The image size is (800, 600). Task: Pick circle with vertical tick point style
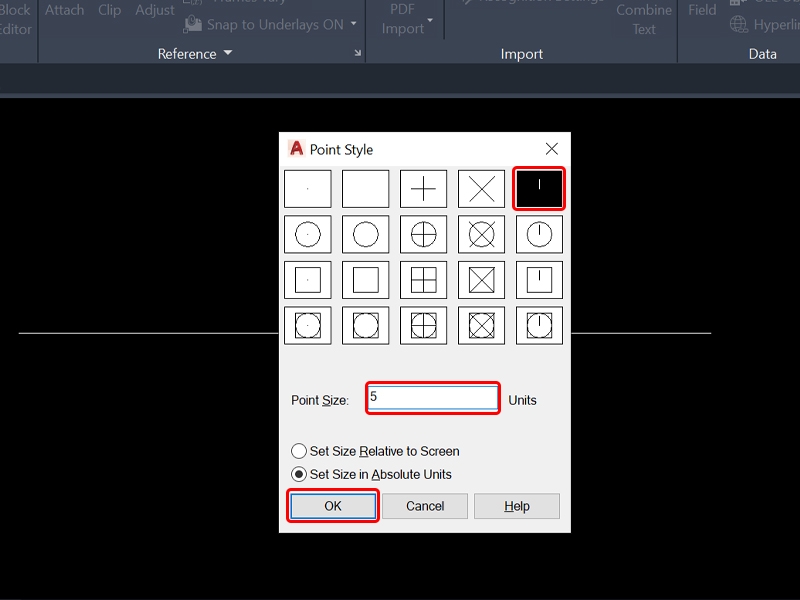tap(539, 234)
